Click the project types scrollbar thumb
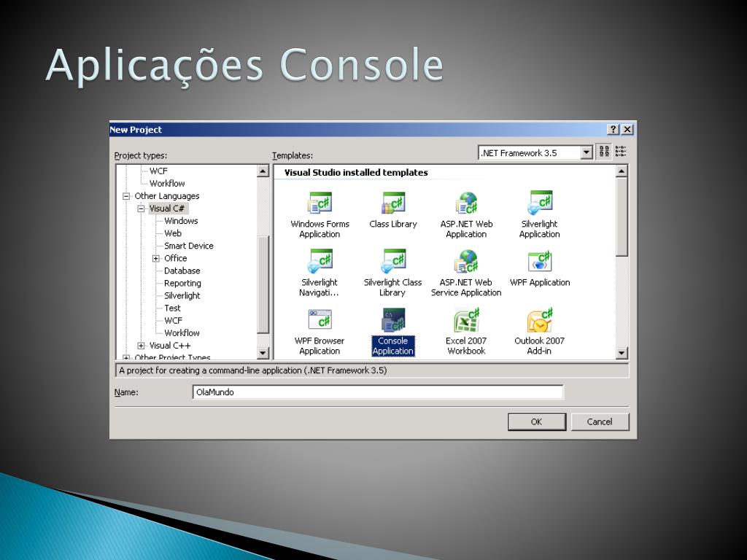 tap(263, 285)
